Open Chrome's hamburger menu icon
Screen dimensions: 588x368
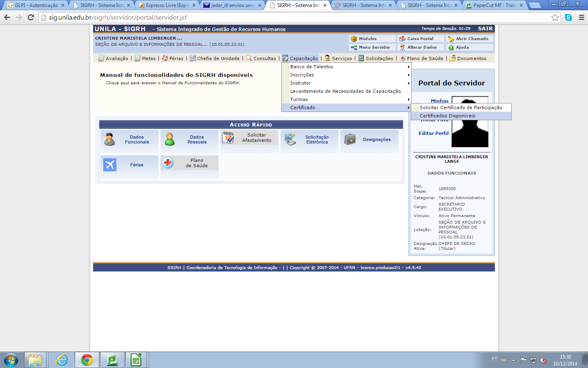(x=581, y=17)
